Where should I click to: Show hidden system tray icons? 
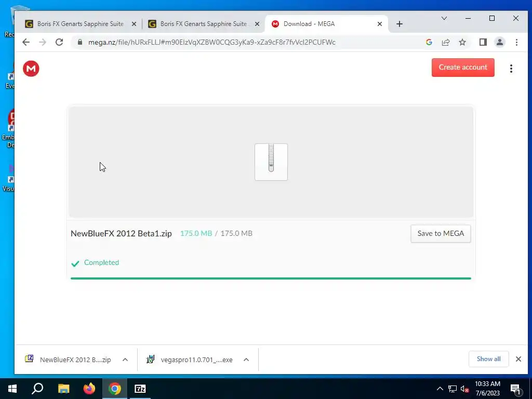[440, 389]
